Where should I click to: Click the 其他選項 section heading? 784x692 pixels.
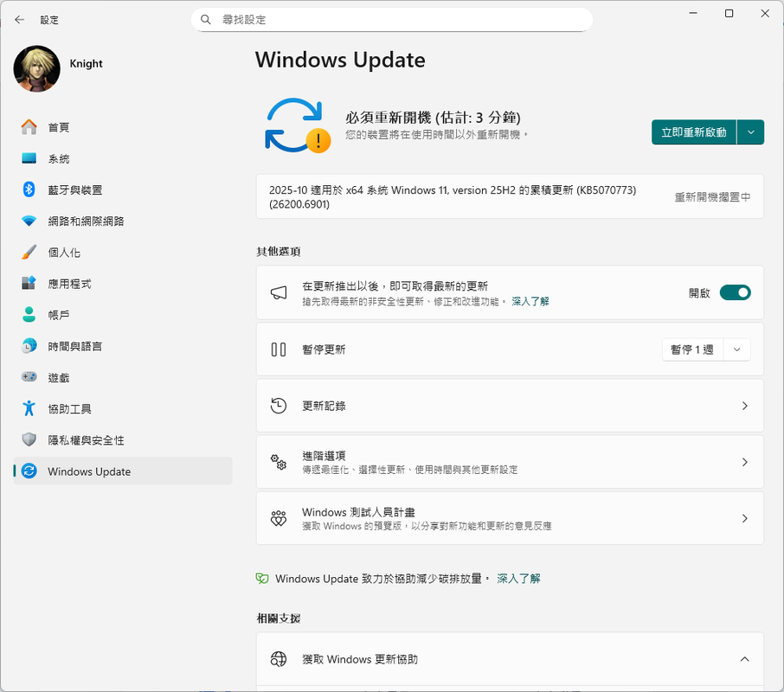pyautogui.click(x=279, y=252)
